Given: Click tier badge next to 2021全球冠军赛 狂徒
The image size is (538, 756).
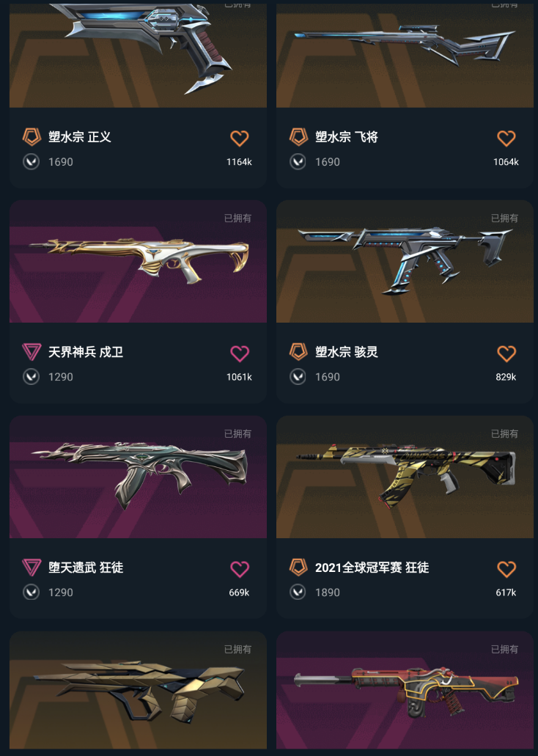Looking at the screenshot, I should click(298, 568).
